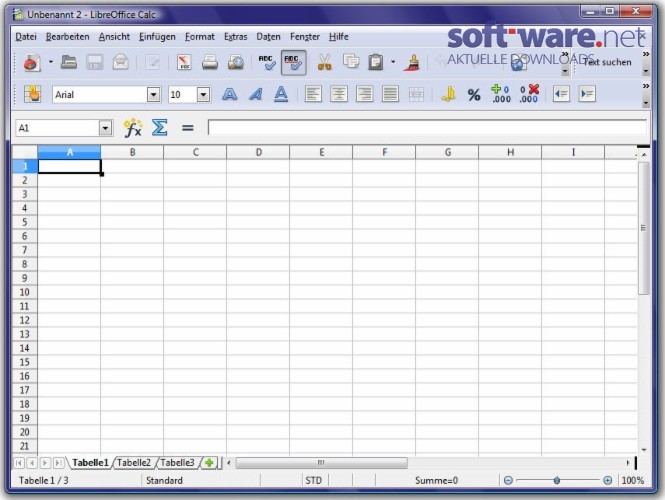The image size is (665, 500).
Task: Send document as e-mail icon
Action: [121, 62]
